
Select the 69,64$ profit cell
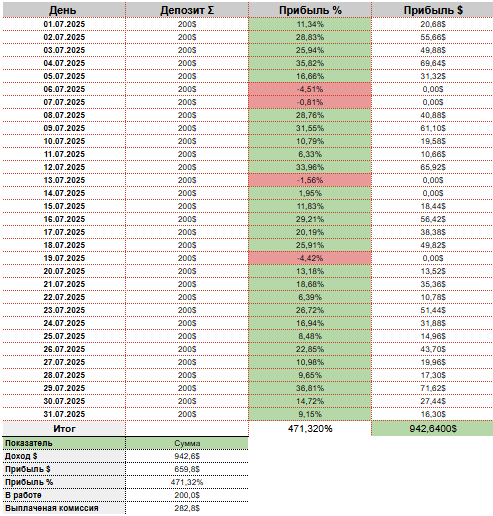(x=432, y=63)
